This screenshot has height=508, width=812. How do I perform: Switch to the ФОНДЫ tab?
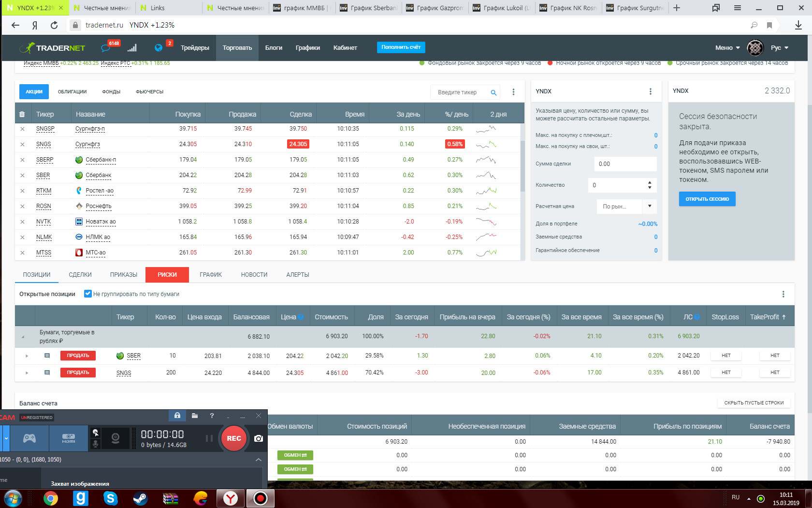(111, 92)
